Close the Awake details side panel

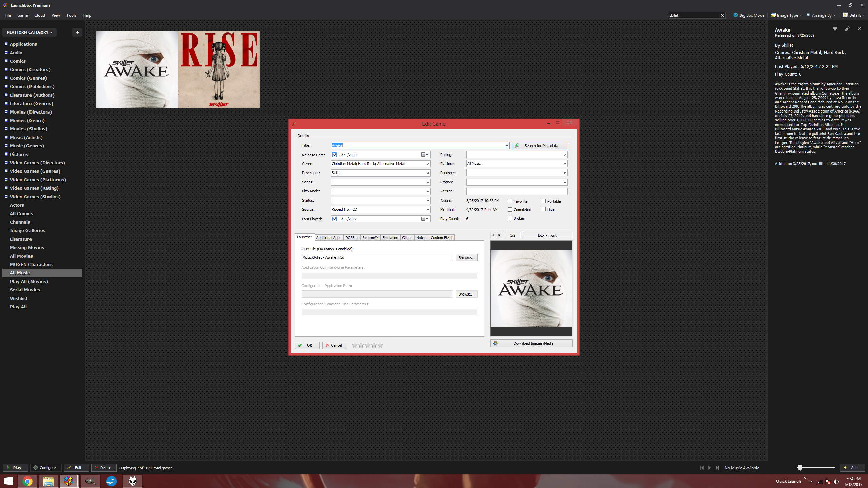(859, 29)
